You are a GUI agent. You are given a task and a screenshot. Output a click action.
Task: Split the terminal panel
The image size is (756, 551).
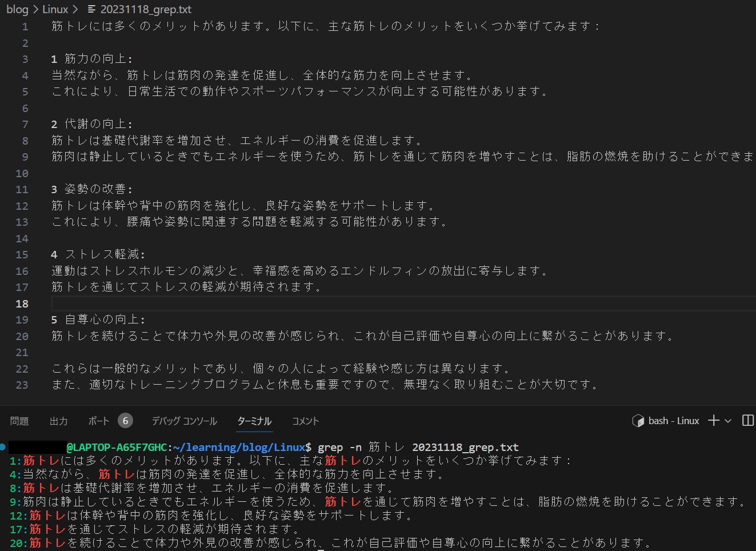click(747, 421)
